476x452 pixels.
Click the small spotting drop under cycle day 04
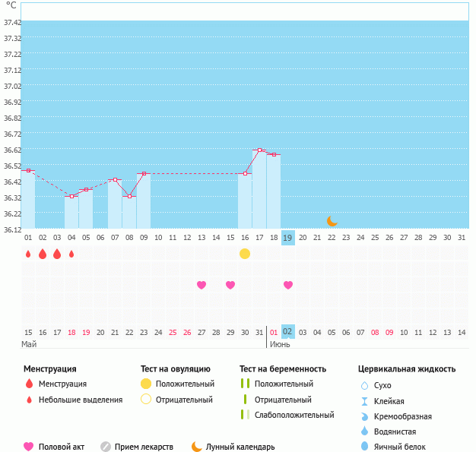[71, 254]
